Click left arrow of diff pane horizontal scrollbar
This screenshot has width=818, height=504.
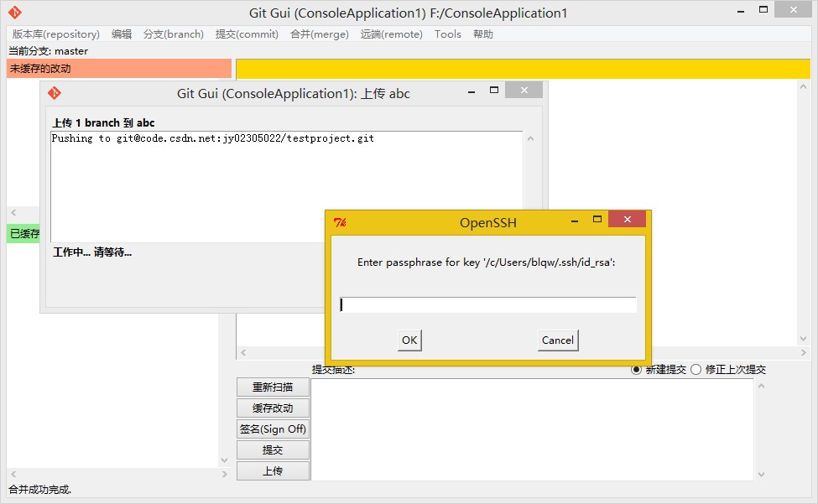pyautogui.click(x=243, y=353)
